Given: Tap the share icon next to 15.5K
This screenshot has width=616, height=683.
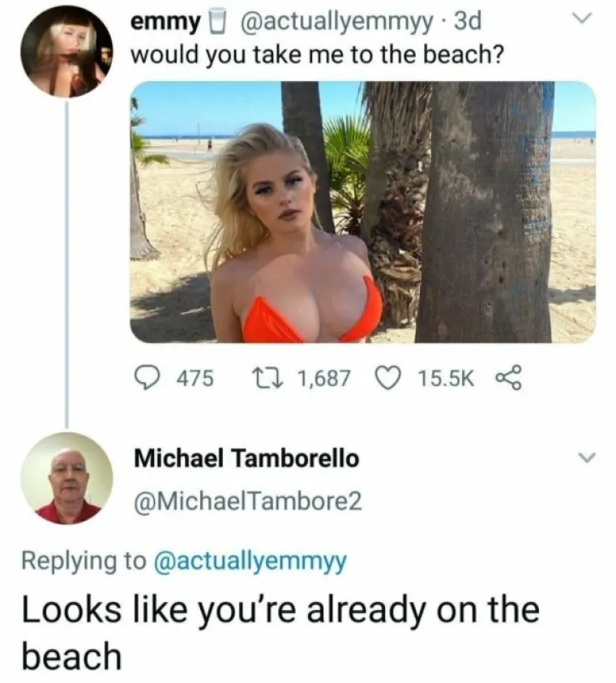Looking at the screenshot, I should click(508, 378).
